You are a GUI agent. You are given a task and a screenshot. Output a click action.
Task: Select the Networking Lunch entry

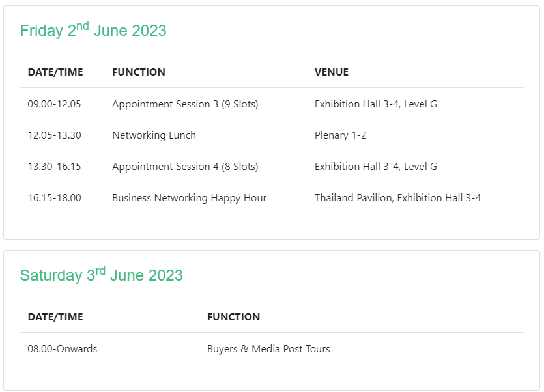point(154,135)
